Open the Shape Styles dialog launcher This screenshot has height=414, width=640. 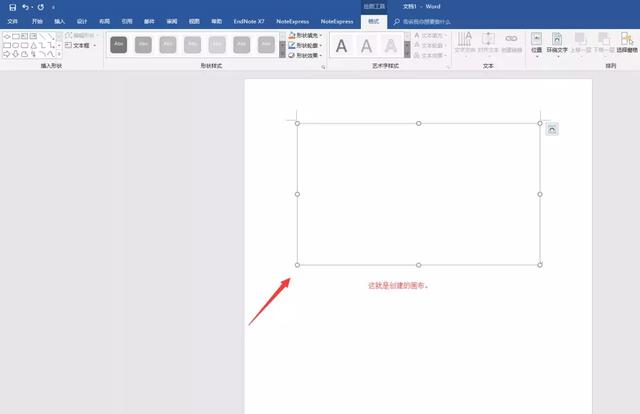point(324,67)
